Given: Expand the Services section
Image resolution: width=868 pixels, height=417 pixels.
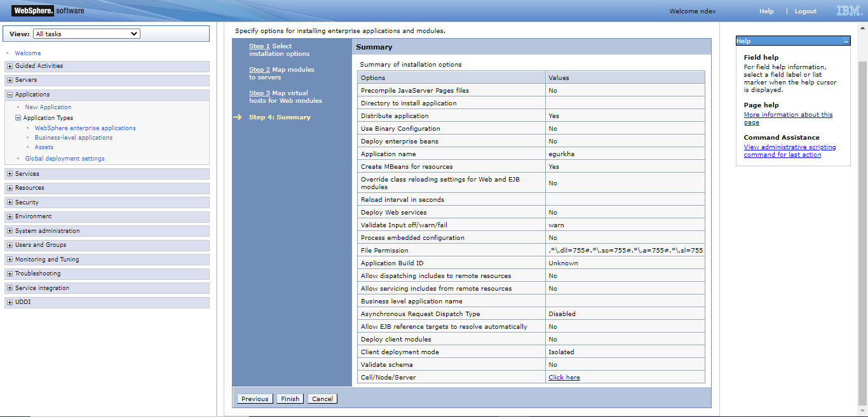Looking at the screenshot, I should [10, 174].
